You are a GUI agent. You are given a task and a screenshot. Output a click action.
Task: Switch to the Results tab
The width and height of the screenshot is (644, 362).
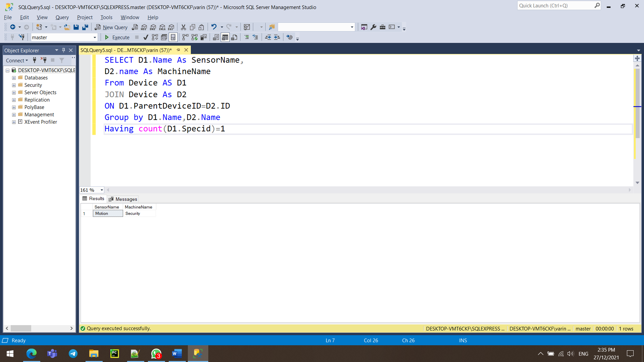pyautogui.click(x=93, y=199)
